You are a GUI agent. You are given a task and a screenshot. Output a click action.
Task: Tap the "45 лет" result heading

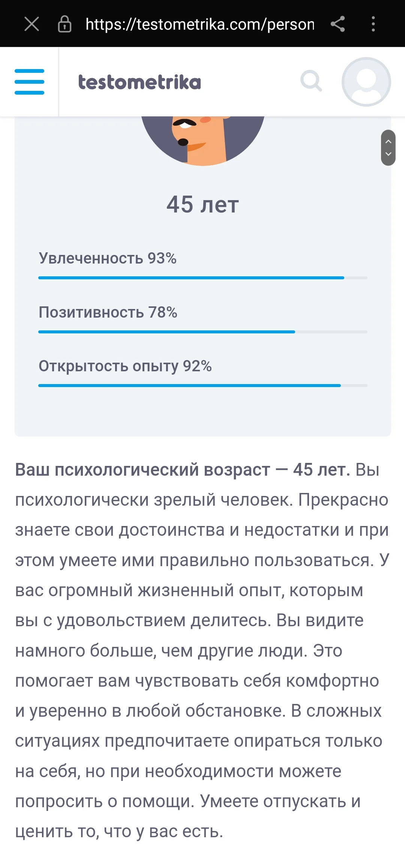pos(202,205)
